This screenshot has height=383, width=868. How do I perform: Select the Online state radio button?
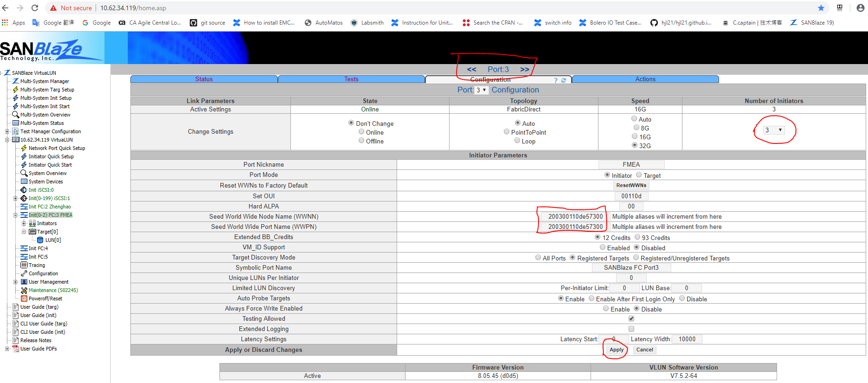[361, 132]
